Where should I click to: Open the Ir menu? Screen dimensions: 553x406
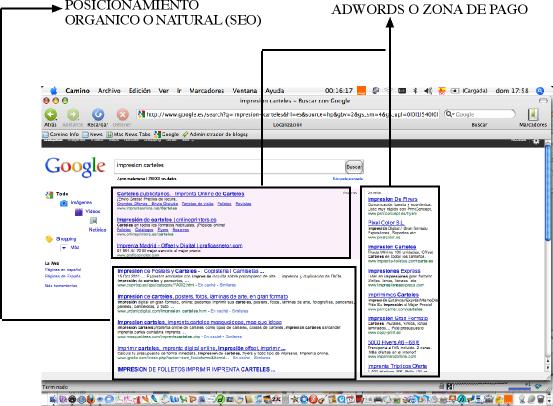tap(179, 91)
